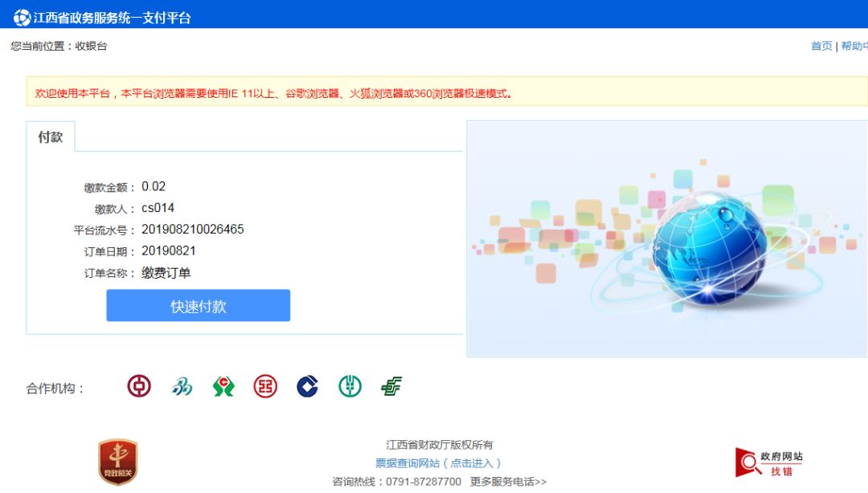Select the Agricultural Bank of China logo
The width and height of the screenshot is (868, 493).
pos(350,386)
